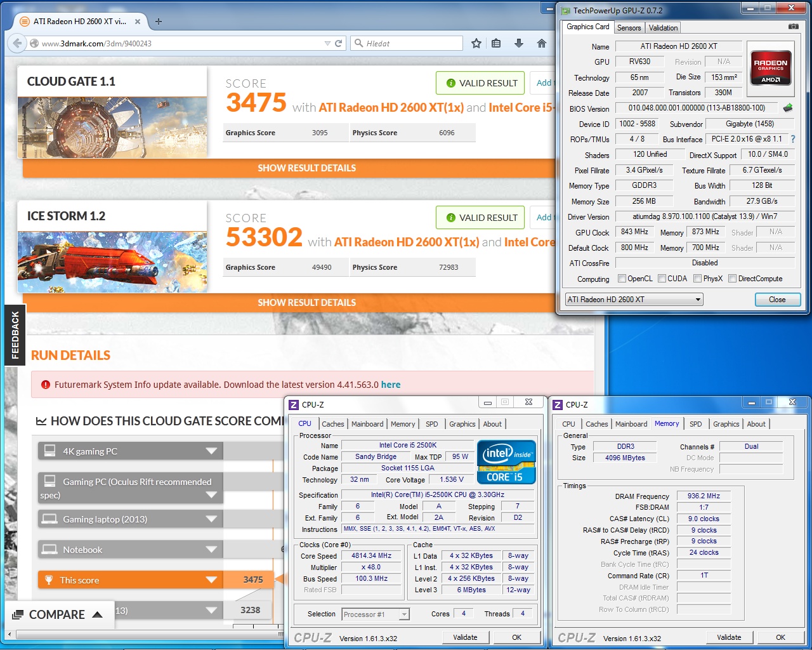The height and width of the screenshot is (650, 812).
Task: Open the bookmarks list icon in Firefox toolbar
Action: point(496,43)
